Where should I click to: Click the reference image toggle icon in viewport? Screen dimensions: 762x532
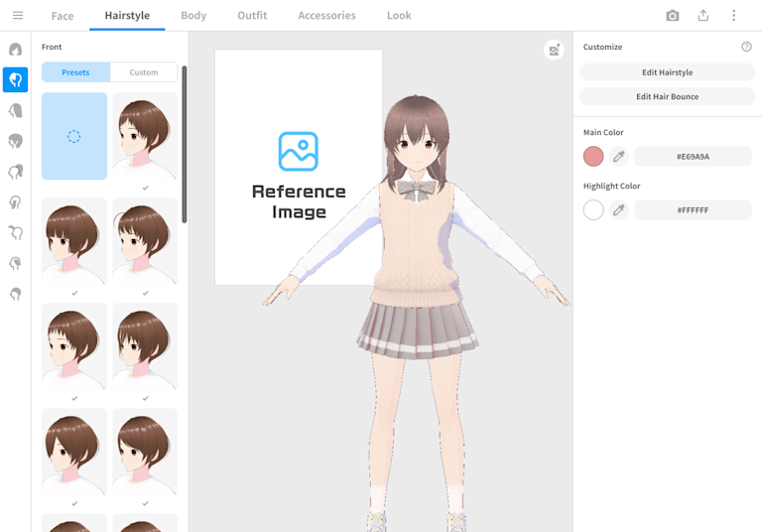[x=554, y=50]
